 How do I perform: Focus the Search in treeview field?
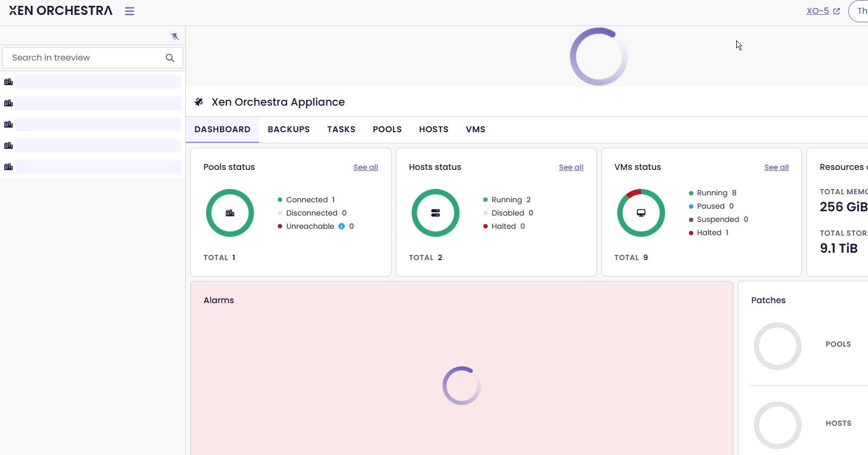click(85, 58)
